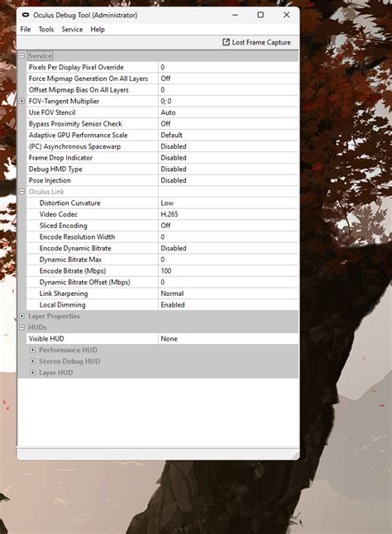The width and height of the screenshot is (392, 534).
Task: Change Use FOV Stencil Auto value
Action: point(228,112)
